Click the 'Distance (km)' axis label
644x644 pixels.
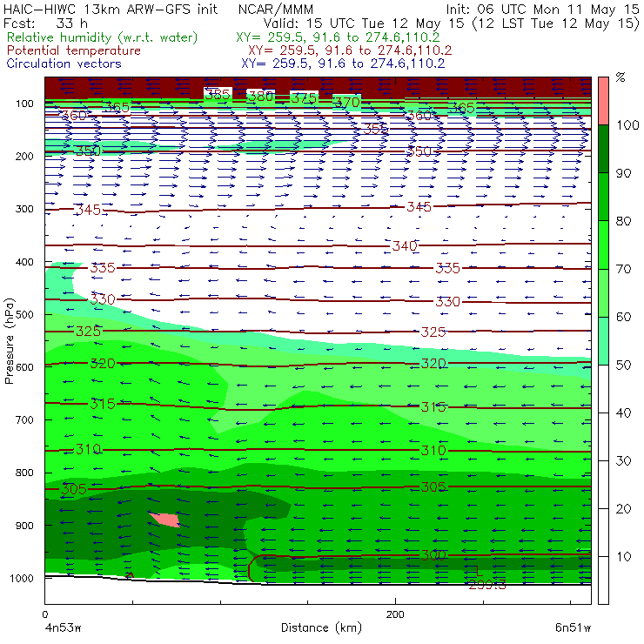pos(322,627)
